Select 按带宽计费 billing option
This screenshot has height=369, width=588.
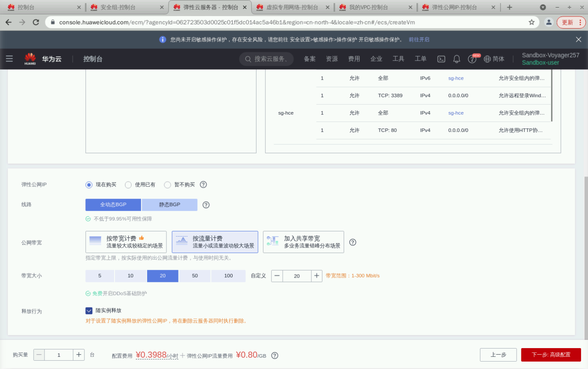pyautogui.click(x=126, y=242)
